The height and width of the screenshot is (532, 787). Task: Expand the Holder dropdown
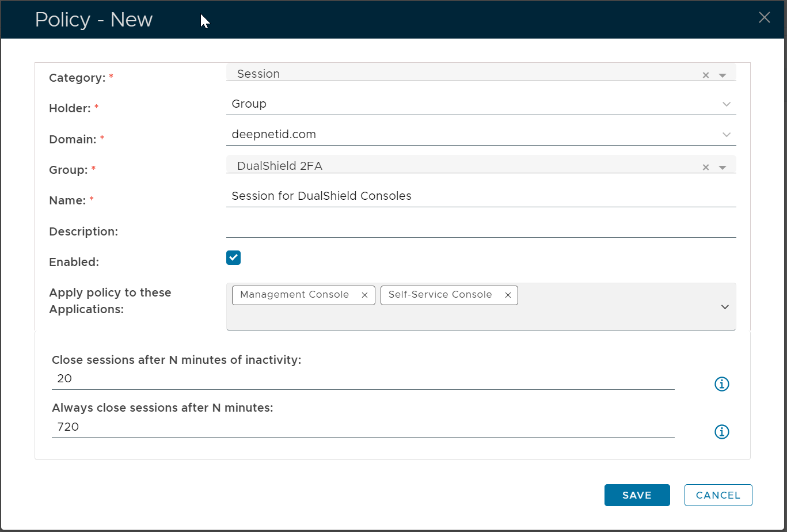coord(726,104)
